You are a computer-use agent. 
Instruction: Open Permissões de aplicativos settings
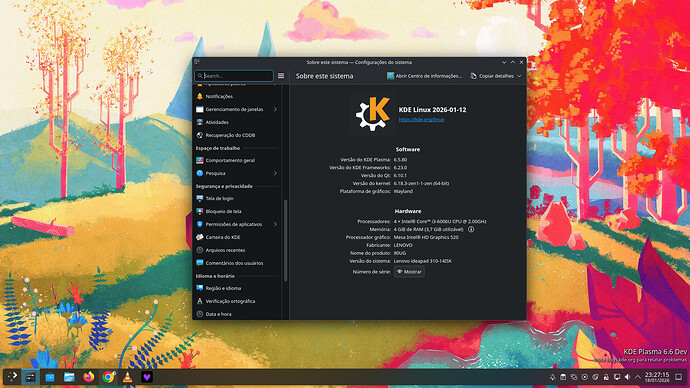coord(237,224)
